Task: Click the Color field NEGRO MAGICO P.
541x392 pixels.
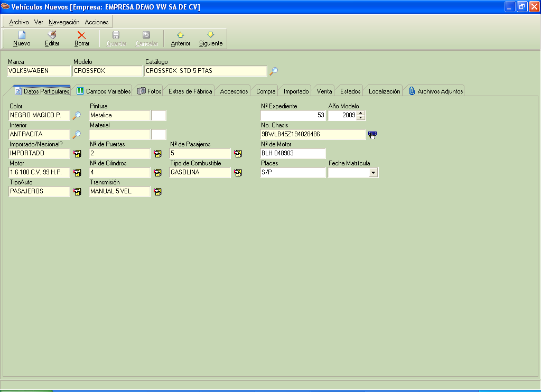Action: pyautogui.click(x=39, y=115)
